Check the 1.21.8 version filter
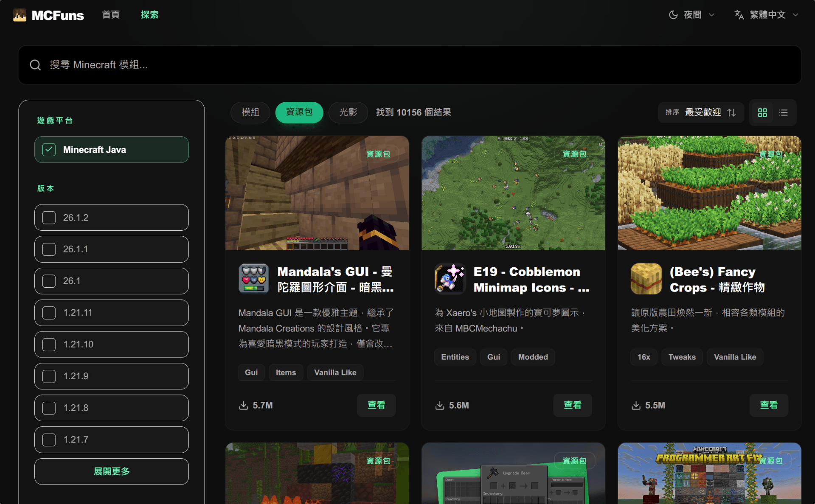Viewport: 815px width, 504px height. click(x=112, y=408)
